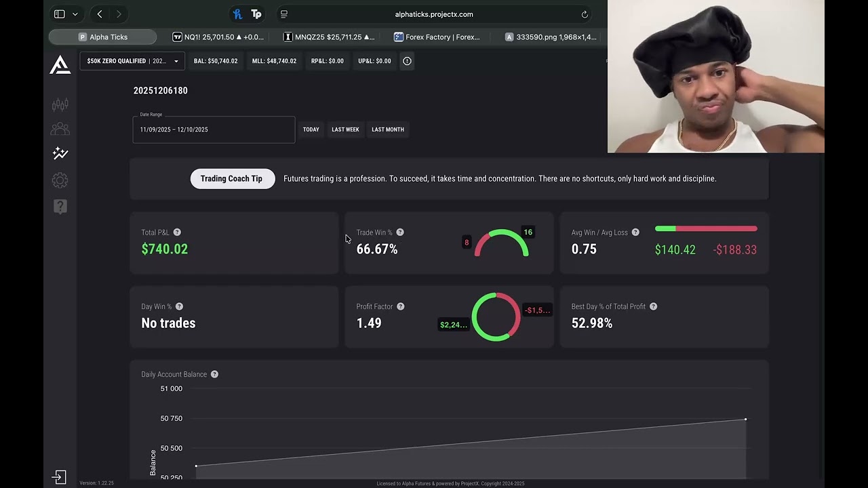Click the red 8 losing trades badge
This screenshot has height=488, width=868.
467,242
